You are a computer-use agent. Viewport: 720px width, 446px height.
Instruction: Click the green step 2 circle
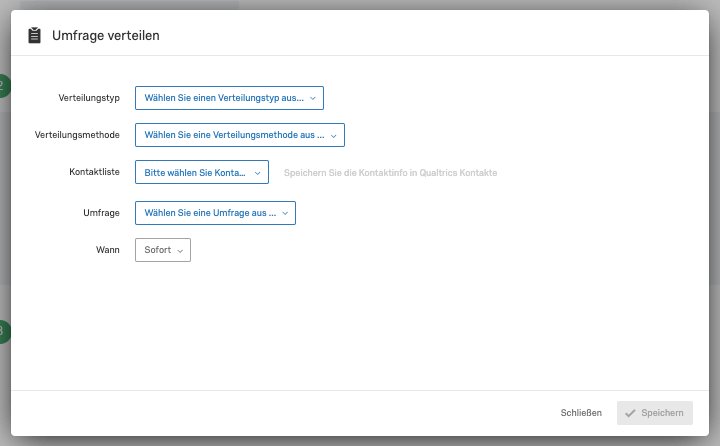pyautogui.click(x=4, y=85)
